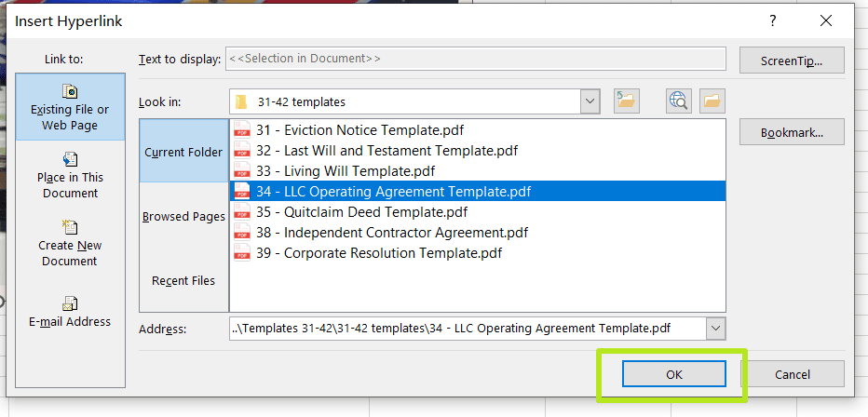The width and height of the screenshot is (868, 417).
Task: Select Existing File or Web Page option
Action: coord(70,107)
